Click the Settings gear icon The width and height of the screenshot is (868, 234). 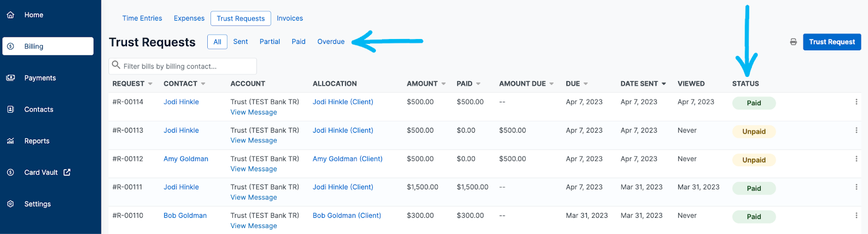pyautogui.click(x=10, y=204)
